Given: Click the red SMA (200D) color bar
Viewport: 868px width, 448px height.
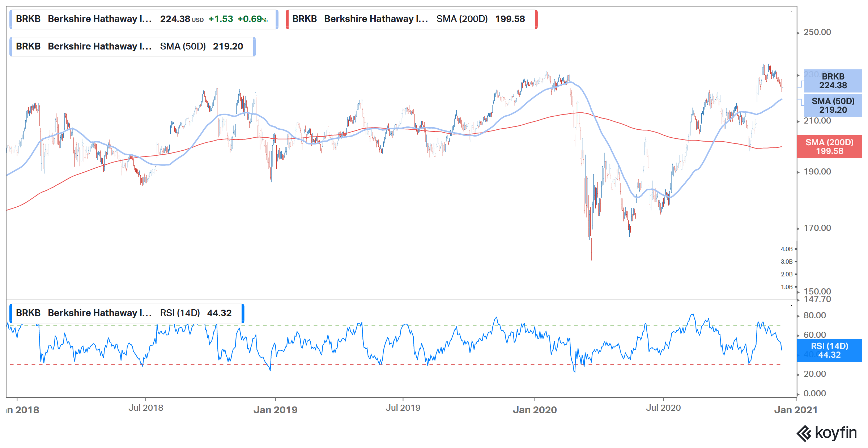Looking at the screenshot, I should (x=287, y=19).
